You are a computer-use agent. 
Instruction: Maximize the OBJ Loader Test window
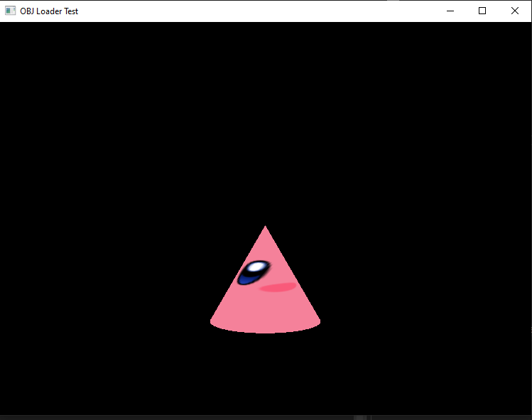(x=482, y=11)
